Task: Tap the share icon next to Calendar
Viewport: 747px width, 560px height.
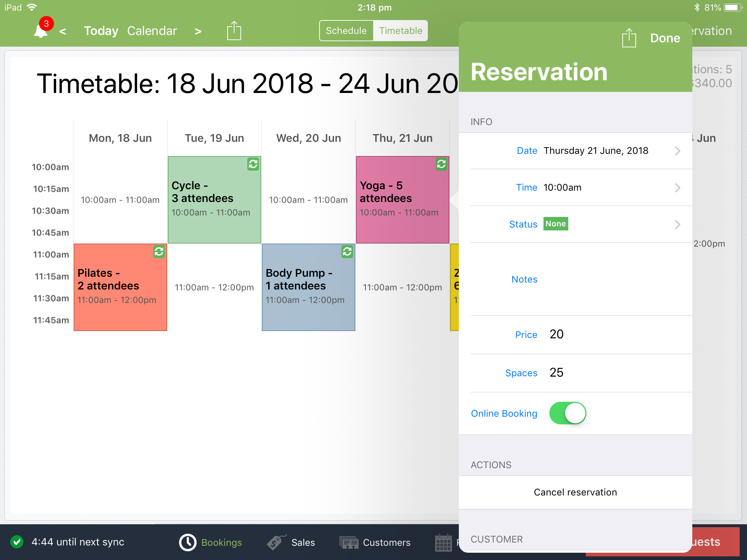Action: click(233, 31)
